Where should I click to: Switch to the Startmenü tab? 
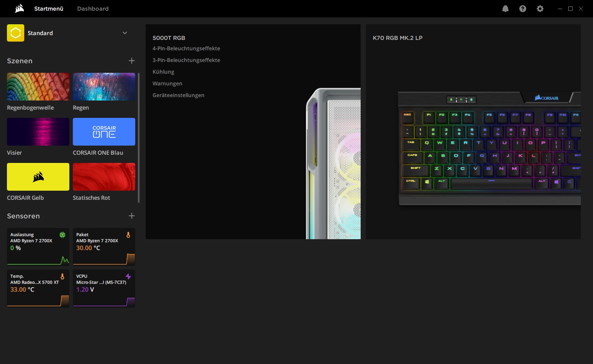click(49, 9)
